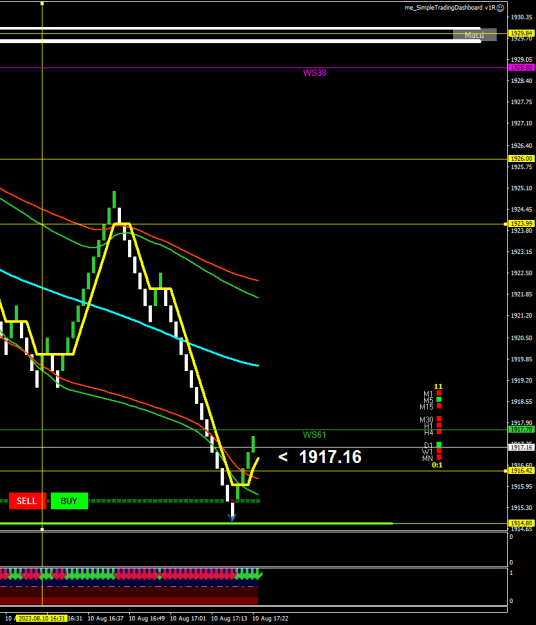The height and width of the screenshot is (625, 536).
Task: Click the 1928.80 magenta price tag
Action: [x=522, y=68]
